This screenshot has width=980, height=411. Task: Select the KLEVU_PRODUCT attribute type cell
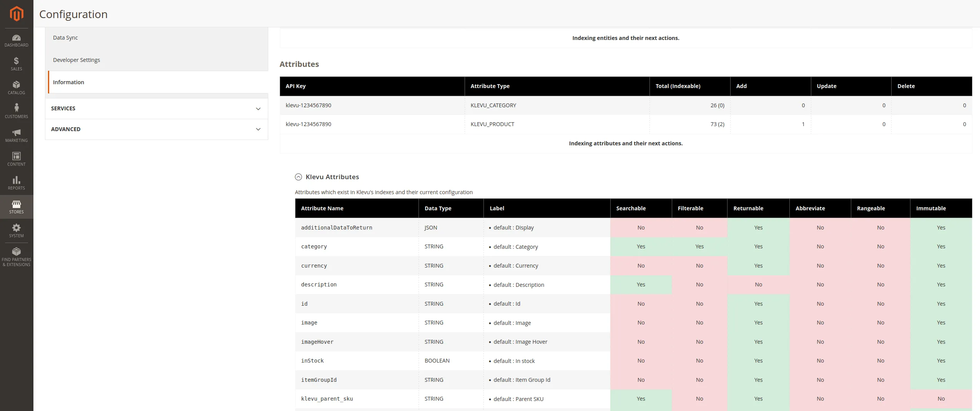557,124
